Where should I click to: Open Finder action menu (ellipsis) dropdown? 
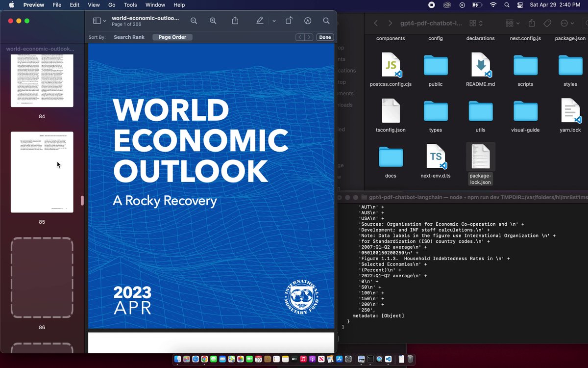coord(567,23)
